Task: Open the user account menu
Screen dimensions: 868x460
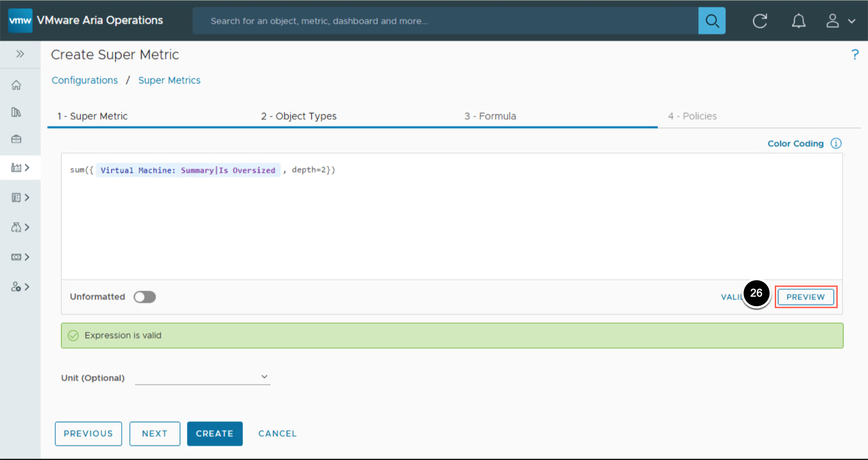Action: click(x=840, y=21)
